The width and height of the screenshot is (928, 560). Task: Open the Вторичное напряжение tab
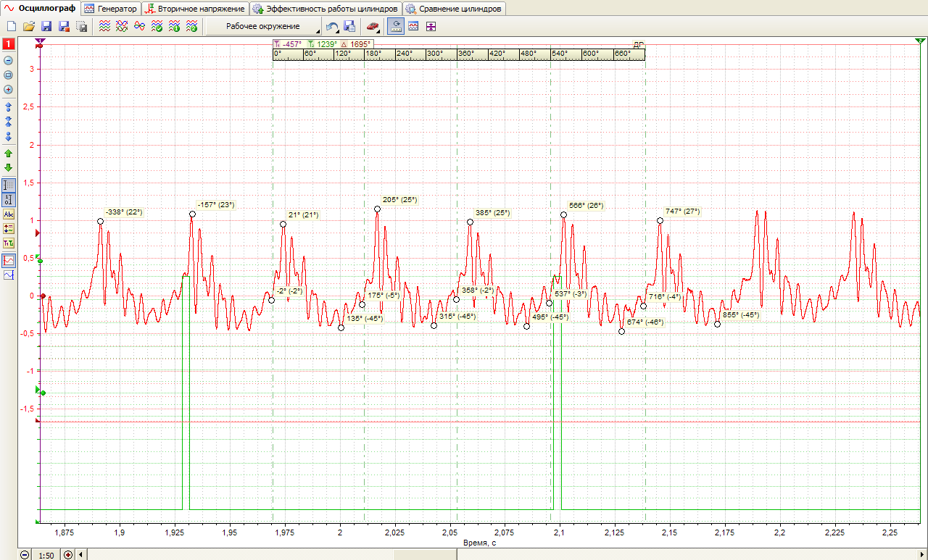click(x=194, y=9)
